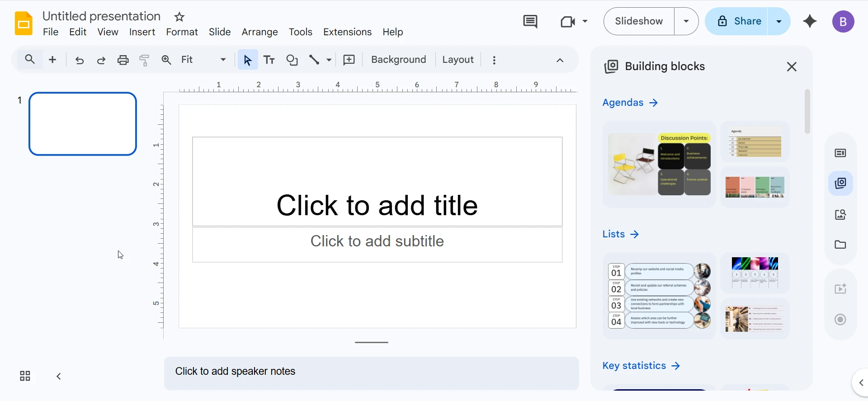Star the Untitled presentation
This screenshot has width=868, height=401.
pos(179,17)
